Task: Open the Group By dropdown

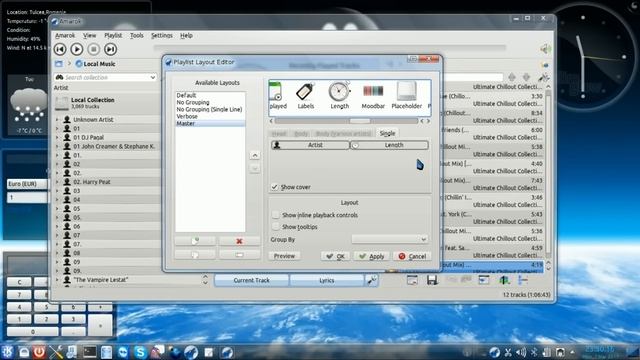Action: pyautogui.click(x=390, y=239)
